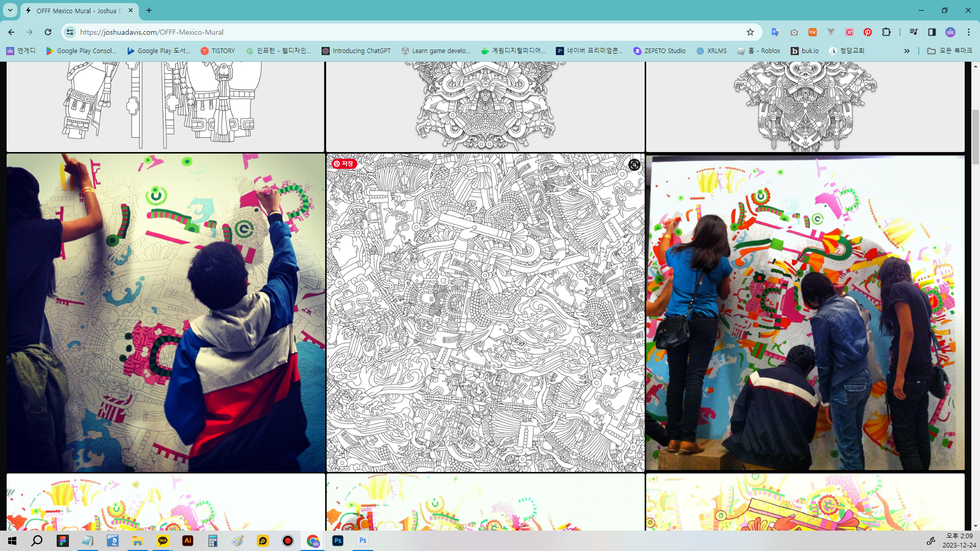Viewport: 980px width, 551px height.
Task: Open the Chrome three-dot menu
Action: 968,32
